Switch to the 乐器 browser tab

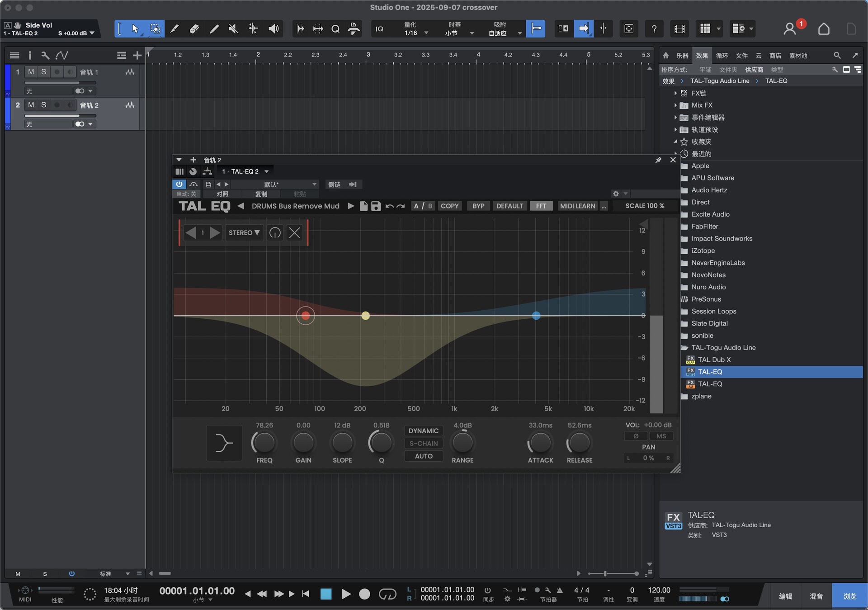[x=682, y=56]
